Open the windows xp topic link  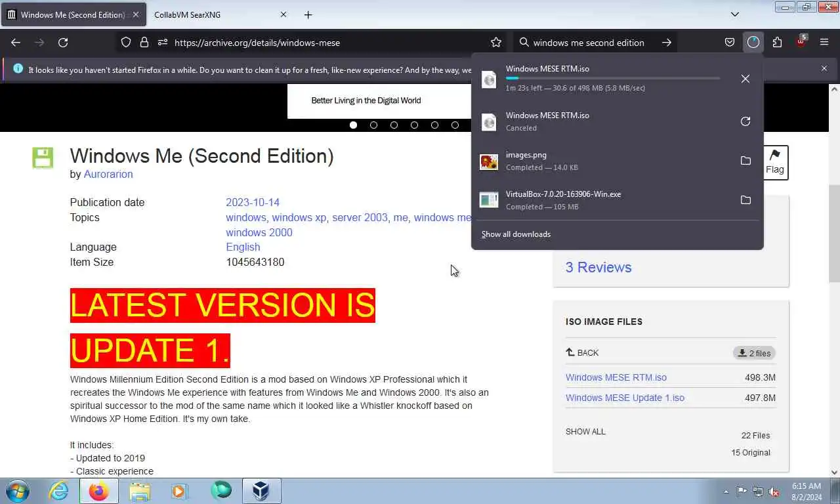coord(299,217)
